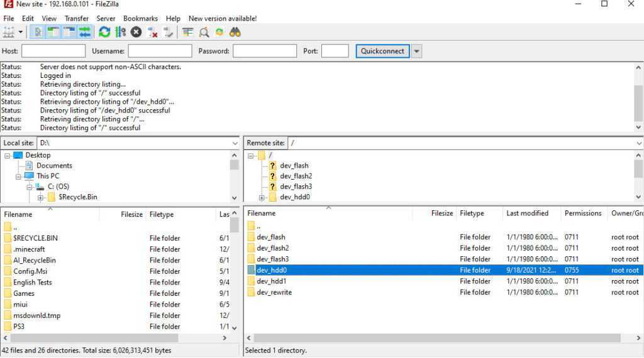The height and width of the screenshot is (358, 644).
Task: Refresh the file and folder lists
Action: [x=104, y=32]
